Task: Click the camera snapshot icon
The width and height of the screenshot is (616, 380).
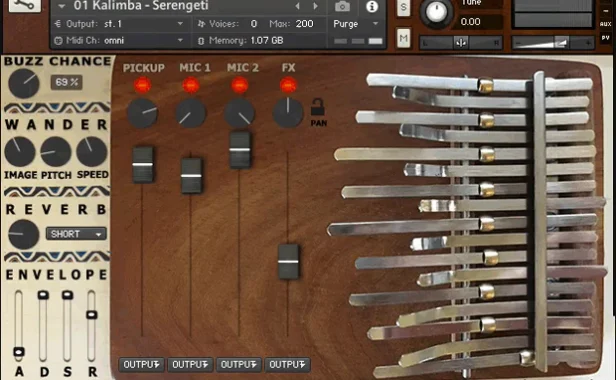Action: [342, 6]
